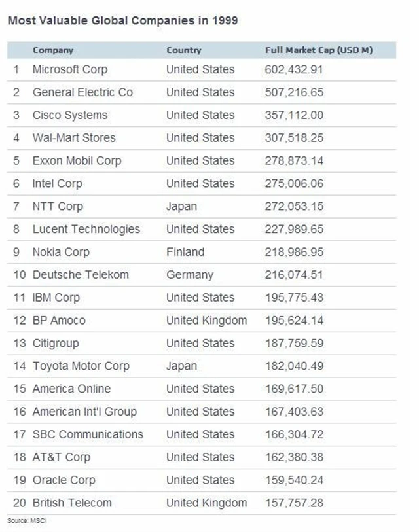Select United Kingdom in British Telecom row
This screenshot has height=532, width=419.
[206, 503]
